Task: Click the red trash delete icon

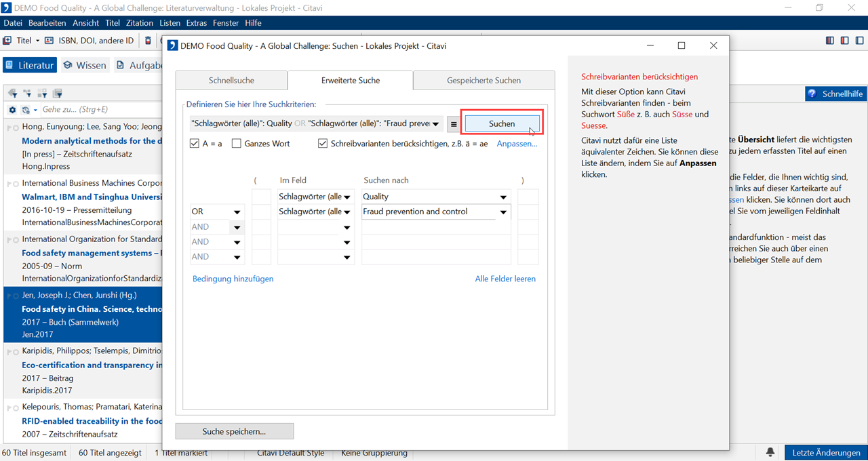Action: (149, 41)
